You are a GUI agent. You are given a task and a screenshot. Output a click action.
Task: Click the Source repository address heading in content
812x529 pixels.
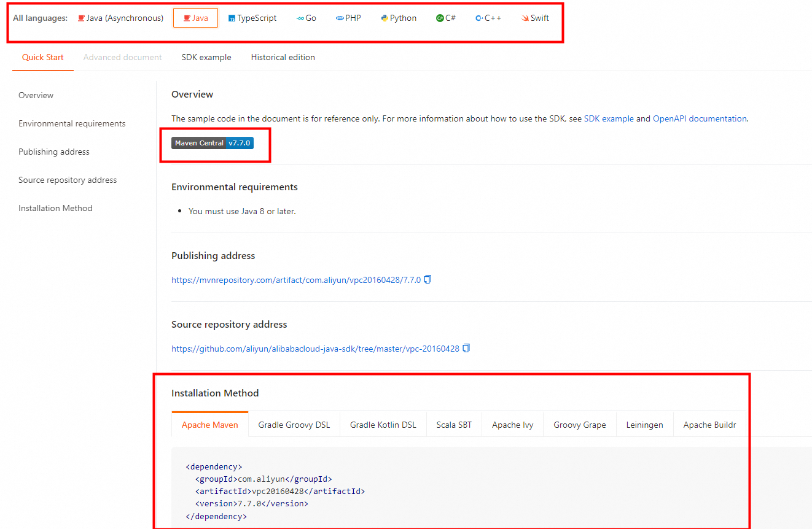[229, 324]
